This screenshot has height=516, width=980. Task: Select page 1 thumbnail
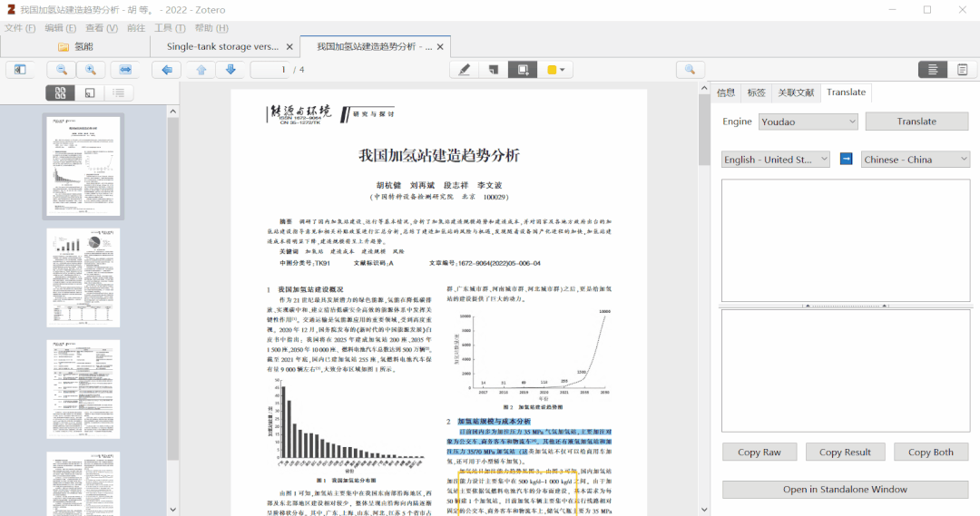pos(83,166)
